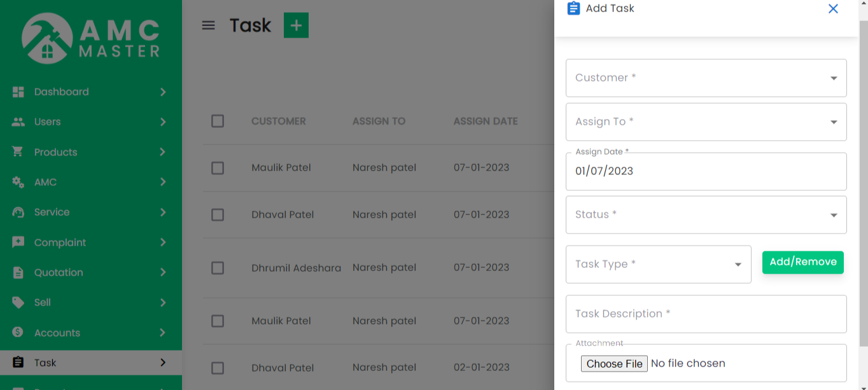Open the Task Type dropdown
The height and width of the screenshot is (390, 868).
tap(658, 265)
